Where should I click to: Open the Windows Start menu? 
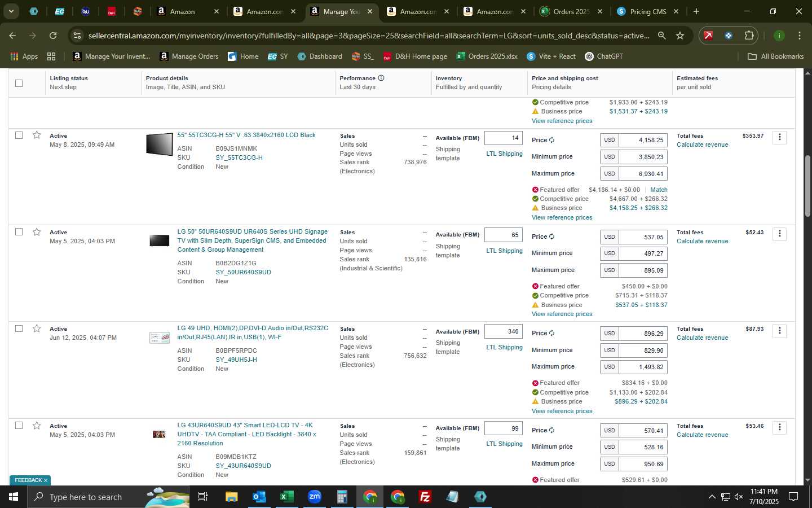[x=14, y=497]
